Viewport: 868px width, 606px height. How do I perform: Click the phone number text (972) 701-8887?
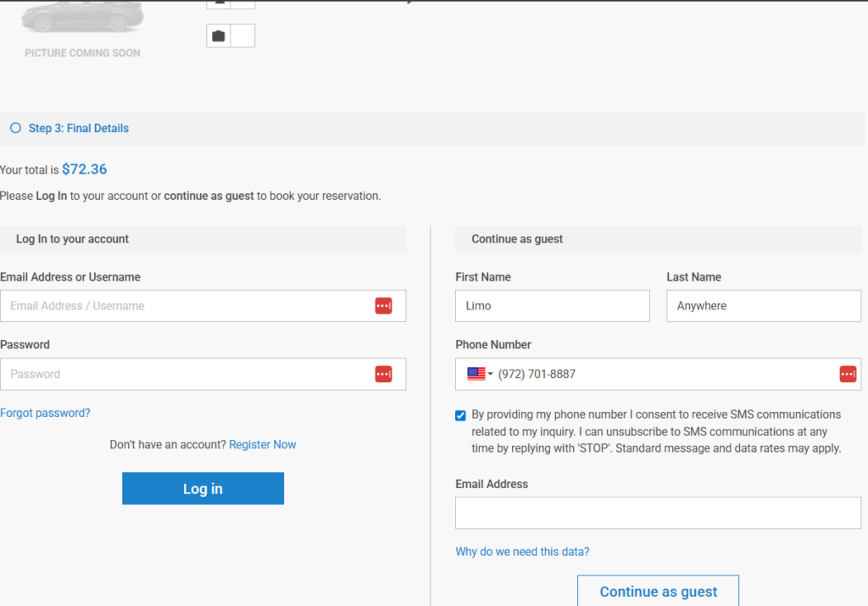pos(537,374)
